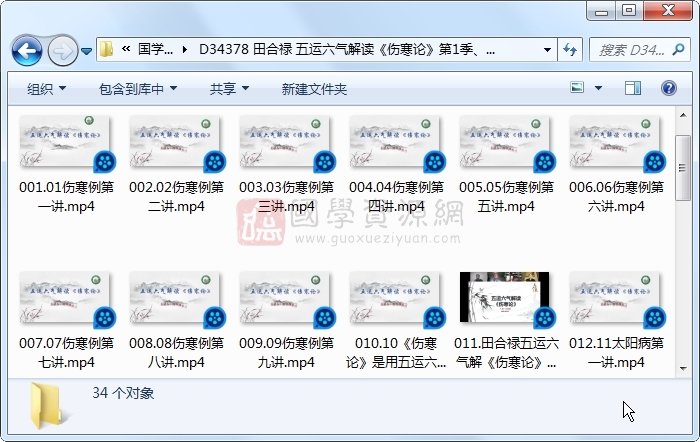Open the 包含到库中 menu
Screen dimensions: 700x442
click(x=138, y=89)
